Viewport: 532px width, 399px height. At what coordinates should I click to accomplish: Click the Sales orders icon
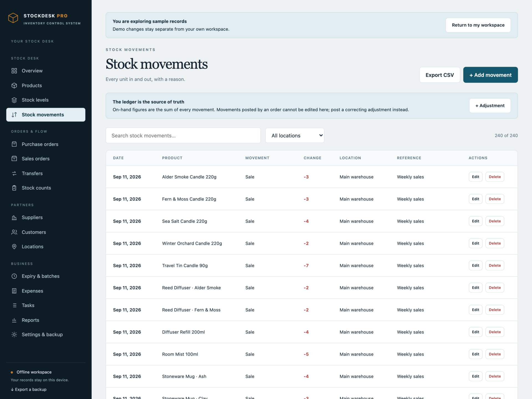(14, 158)
